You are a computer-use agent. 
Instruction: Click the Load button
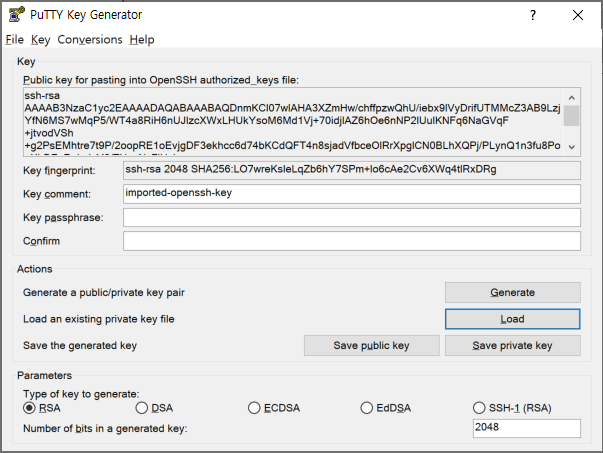pos(513,319)
